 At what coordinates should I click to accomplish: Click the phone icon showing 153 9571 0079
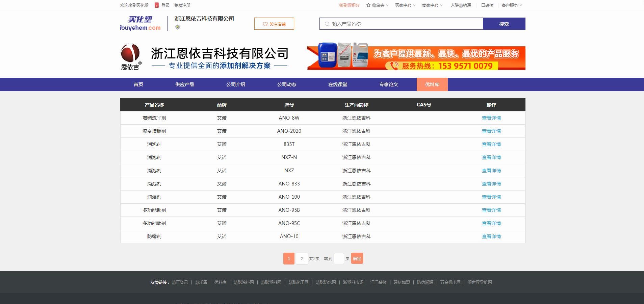pos(394,66)
